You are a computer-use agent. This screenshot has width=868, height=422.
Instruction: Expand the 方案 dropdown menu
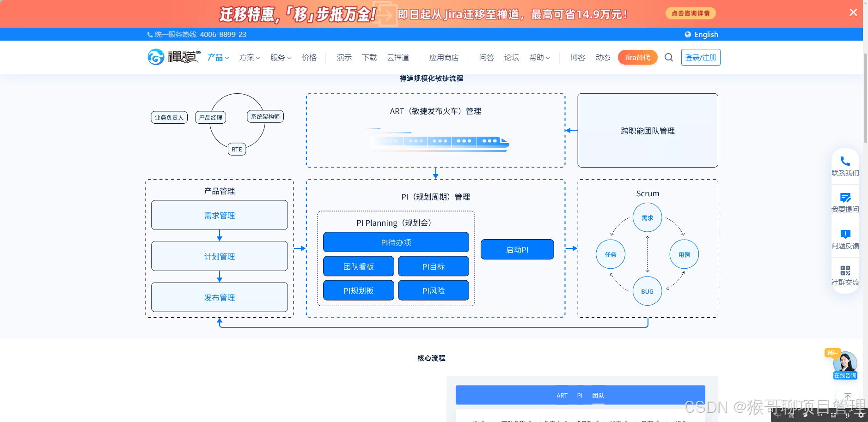[x=250, y=58]
